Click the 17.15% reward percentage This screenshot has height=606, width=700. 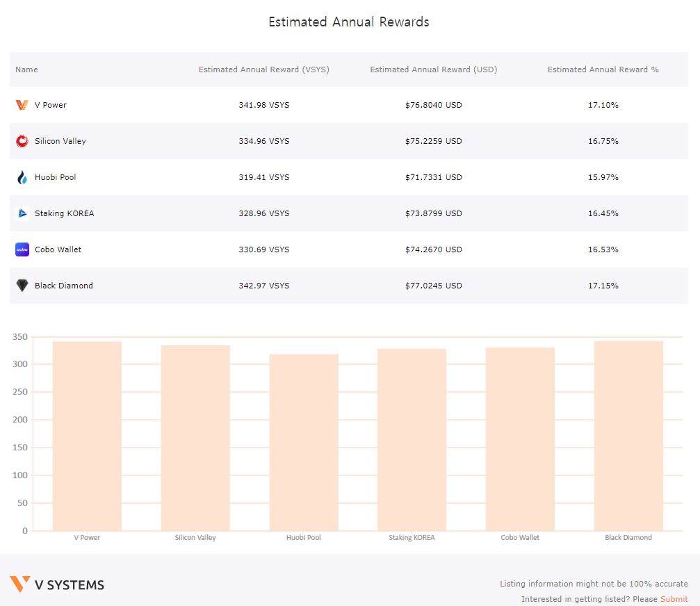(x=603, y=286)
